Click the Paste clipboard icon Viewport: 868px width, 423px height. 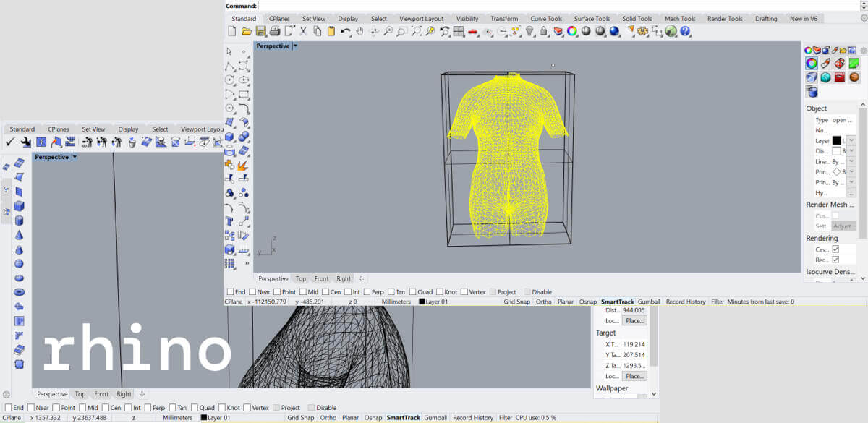click(331, 31)
